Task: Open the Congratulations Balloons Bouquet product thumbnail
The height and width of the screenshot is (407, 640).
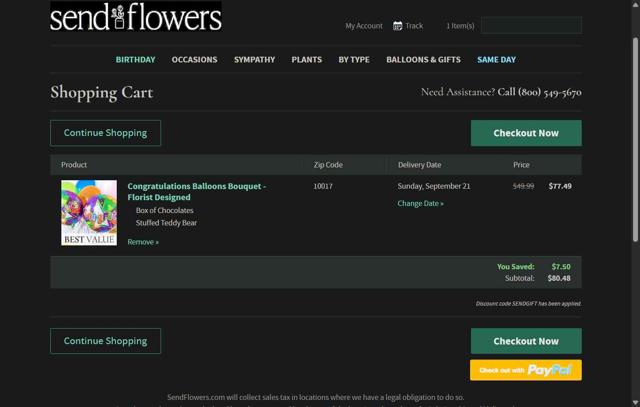Action: tap(89, 213)
